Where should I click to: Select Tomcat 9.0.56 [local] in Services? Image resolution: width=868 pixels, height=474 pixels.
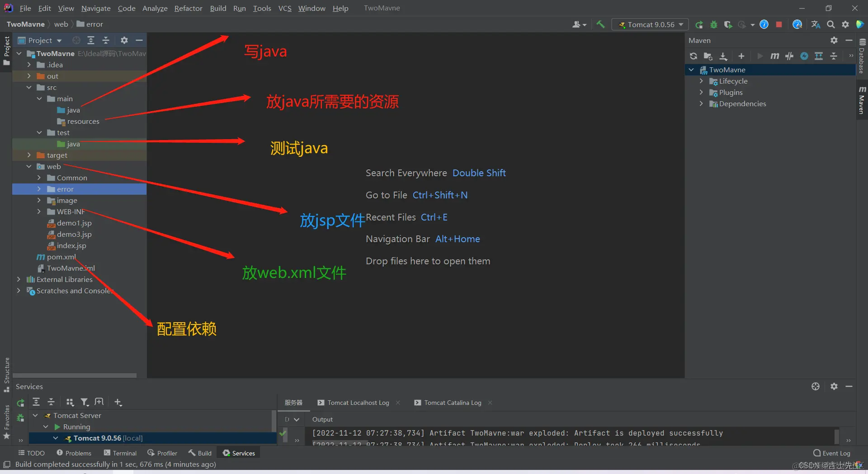click(153, 438)
